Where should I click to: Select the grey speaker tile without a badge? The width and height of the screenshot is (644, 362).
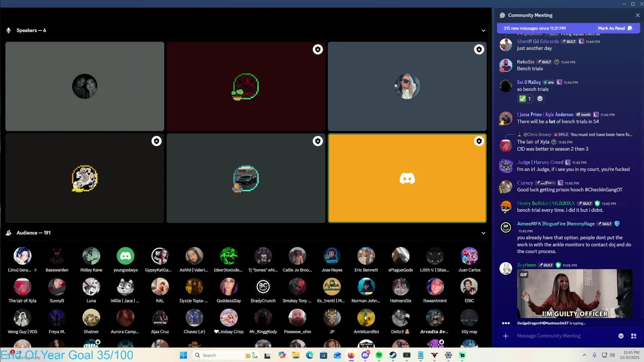pos(85,86)
